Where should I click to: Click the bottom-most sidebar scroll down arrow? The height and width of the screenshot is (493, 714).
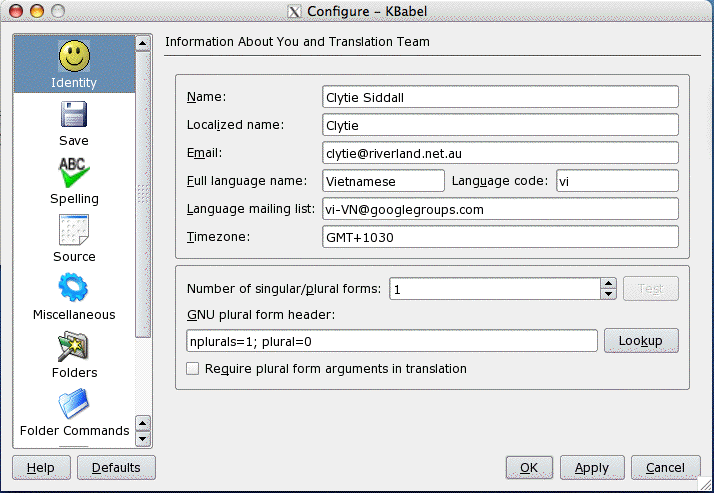(x=143, y=439)
